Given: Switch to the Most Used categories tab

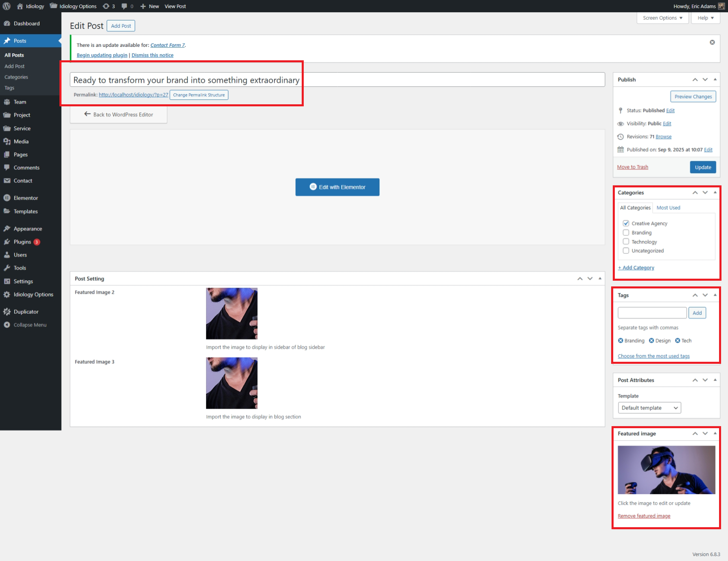Looking at the screenshot, I should pyautogui.click(x=668, y=208).
